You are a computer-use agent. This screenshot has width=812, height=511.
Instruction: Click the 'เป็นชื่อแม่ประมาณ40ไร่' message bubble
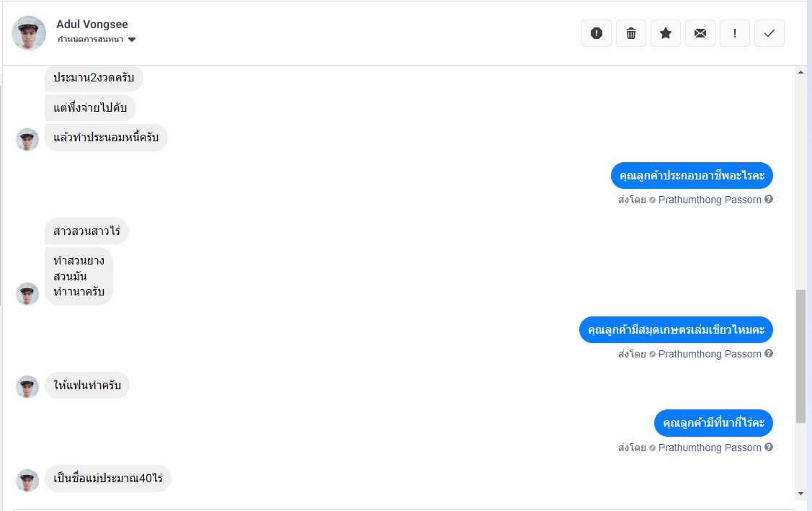[108, 478]
